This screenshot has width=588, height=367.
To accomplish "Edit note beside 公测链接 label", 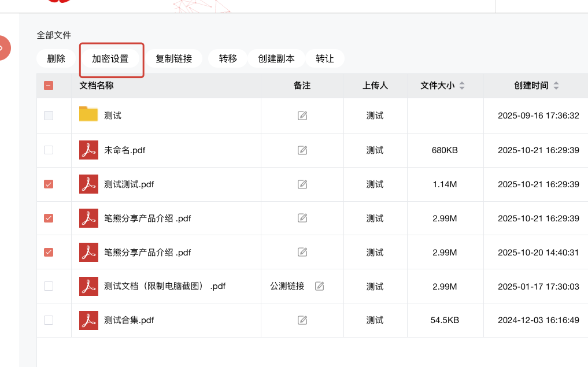I will (x=320, y=286).
